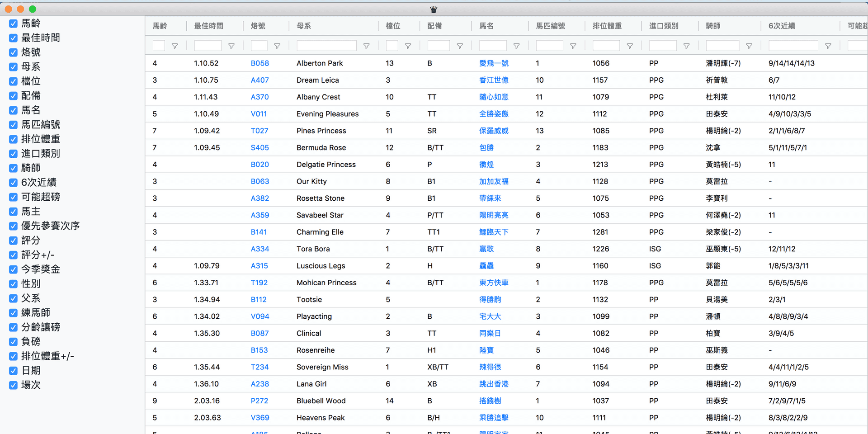Image resolution: width=868 pixels, height=434 pixels.
Task: Open horse name link 愛飛一號
Action: 494,63
